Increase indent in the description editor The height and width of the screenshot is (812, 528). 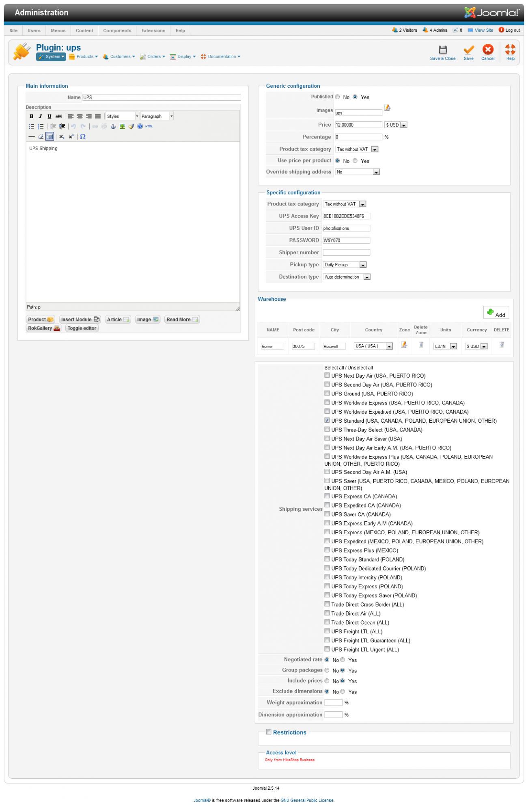coord(62,126)
